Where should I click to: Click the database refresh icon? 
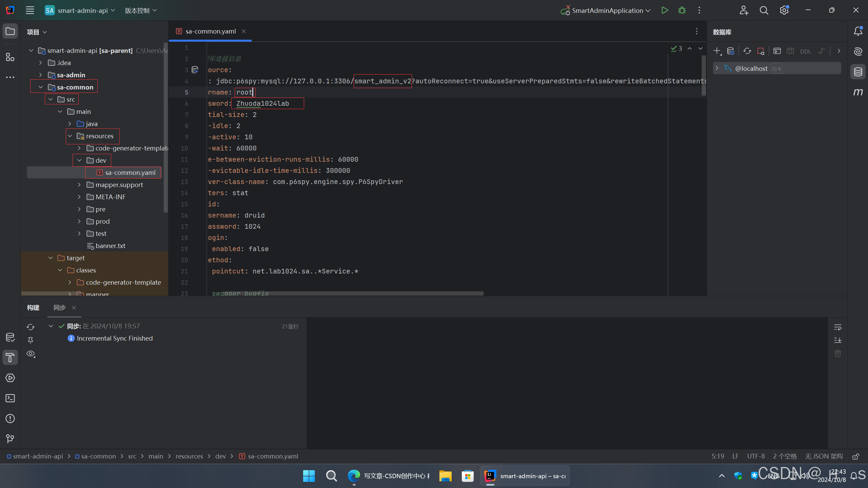click(747, 51)
